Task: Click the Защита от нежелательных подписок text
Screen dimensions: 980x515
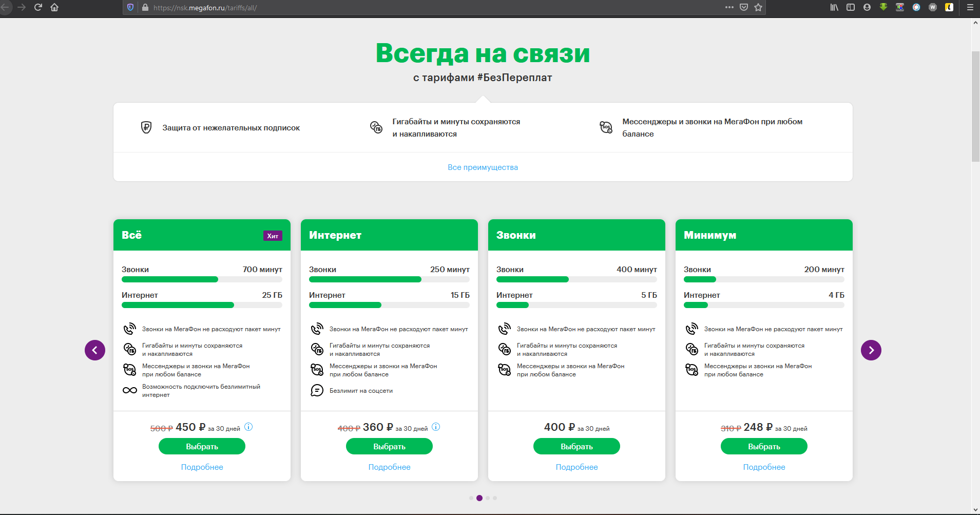Action: coord(231,128)
